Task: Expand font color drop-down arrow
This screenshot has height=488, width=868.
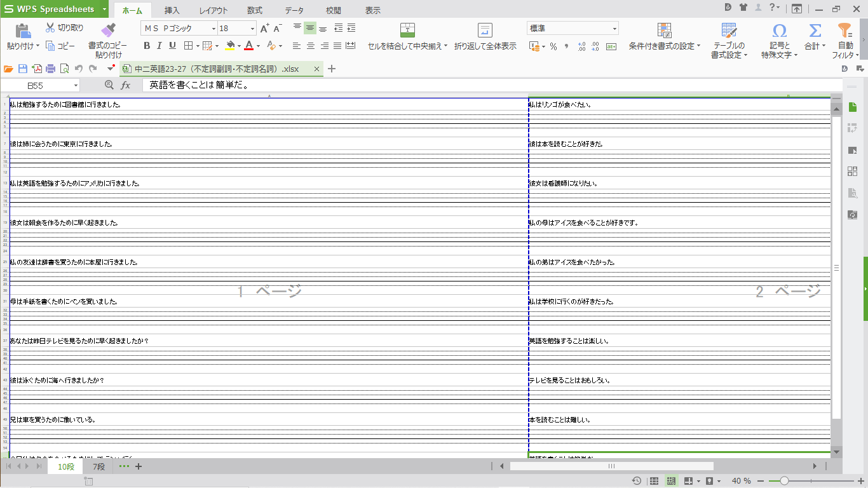Action: (x=258, y=46)
